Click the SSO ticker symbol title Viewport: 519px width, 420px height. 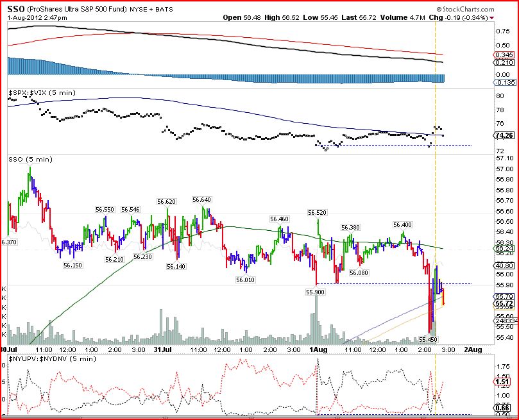(15, 9)
